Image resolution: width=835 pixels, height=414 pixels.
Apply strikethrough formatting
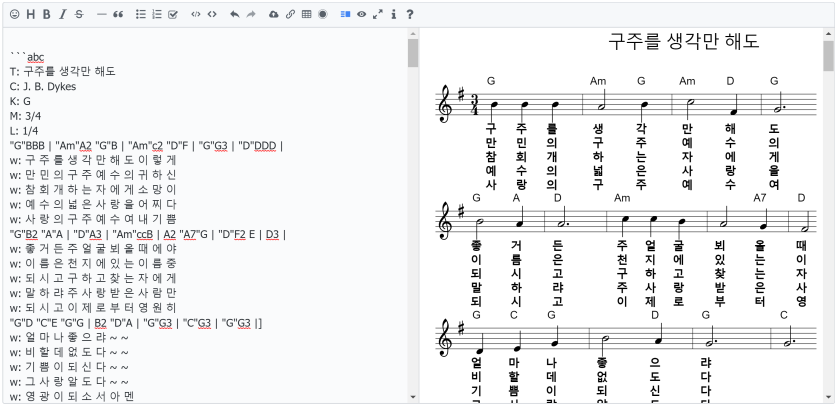coord(79,14)
